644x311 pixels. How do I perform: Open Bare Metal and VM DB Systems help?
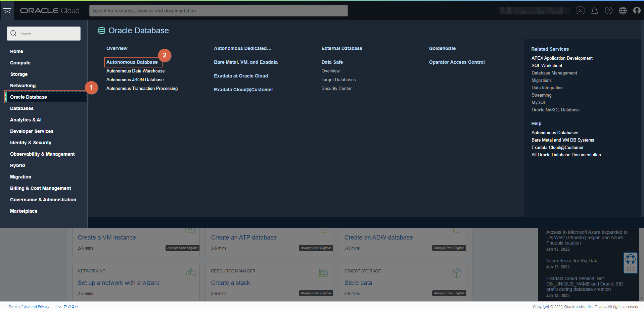point(563,140)
